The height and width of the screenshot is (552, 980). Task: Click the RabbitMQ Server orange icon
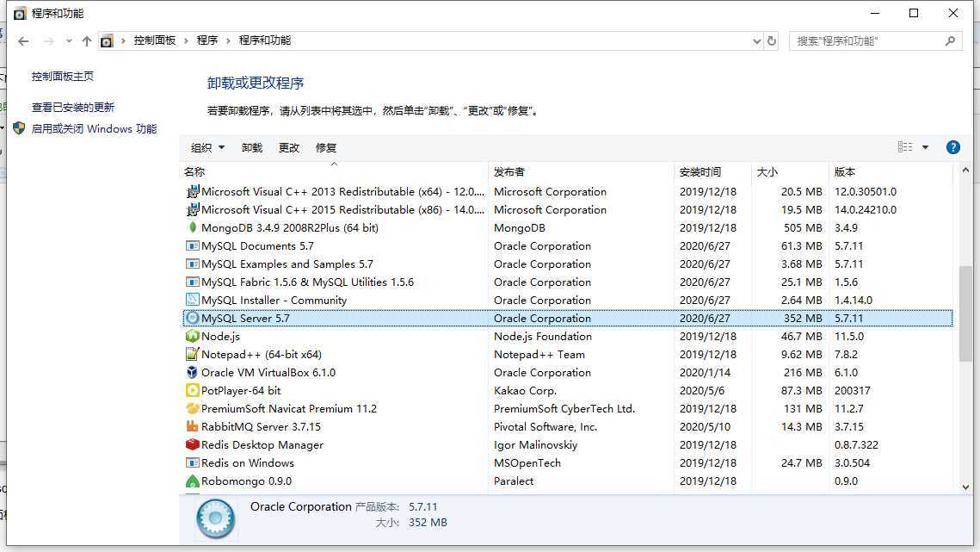193,427
